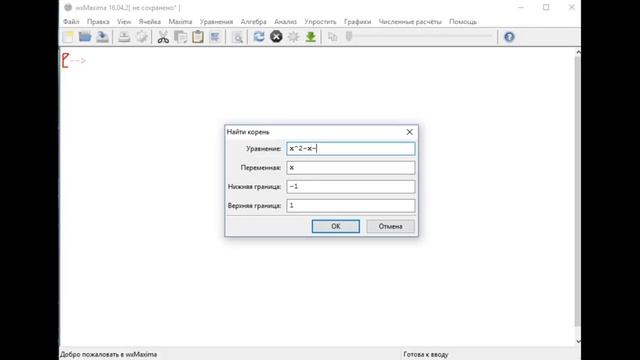The height and width of the screenshot is (360, 640).
Task: Open the Алгебра menu
Action: click(x=253, y=22)
